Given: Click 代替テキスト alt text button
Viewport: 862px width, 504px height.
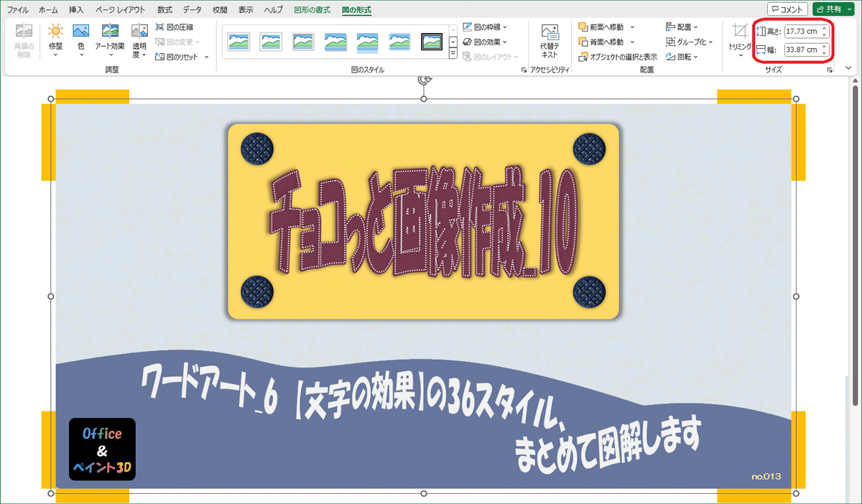Looking at the screenshot, I should [x=549, y=41].
